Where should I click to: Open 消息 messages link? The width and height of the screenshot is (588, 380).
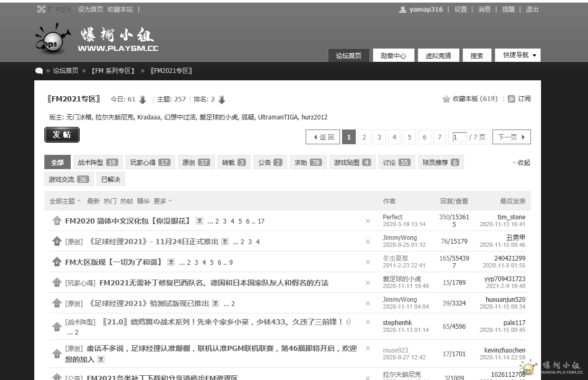click(x=484, y=10)
